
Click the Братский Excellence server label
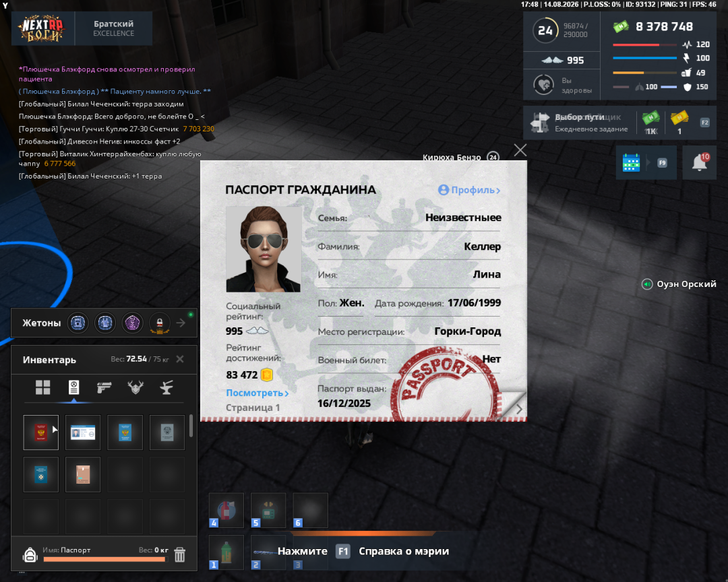(114, 28)
